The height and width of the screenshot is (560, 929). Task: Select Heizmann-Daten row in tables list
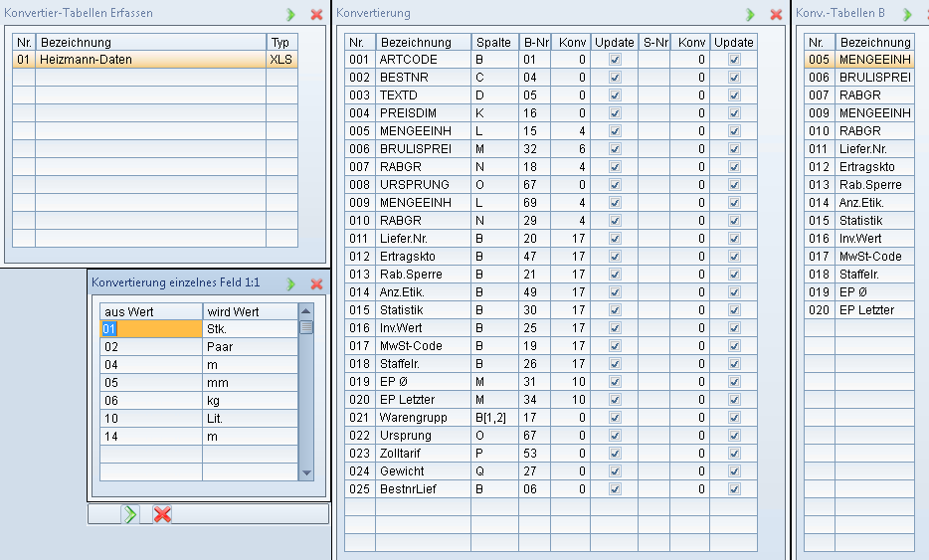point(151,60)
